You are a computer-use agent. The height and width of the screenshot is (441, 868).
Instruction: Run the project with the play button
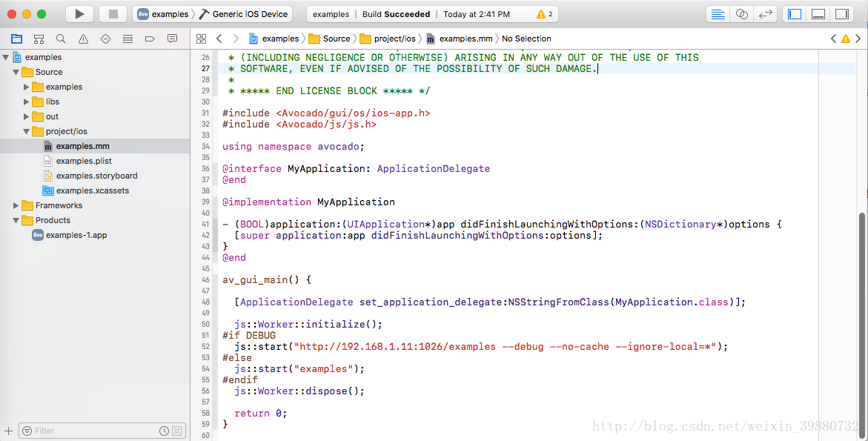(x=79, y=13)
